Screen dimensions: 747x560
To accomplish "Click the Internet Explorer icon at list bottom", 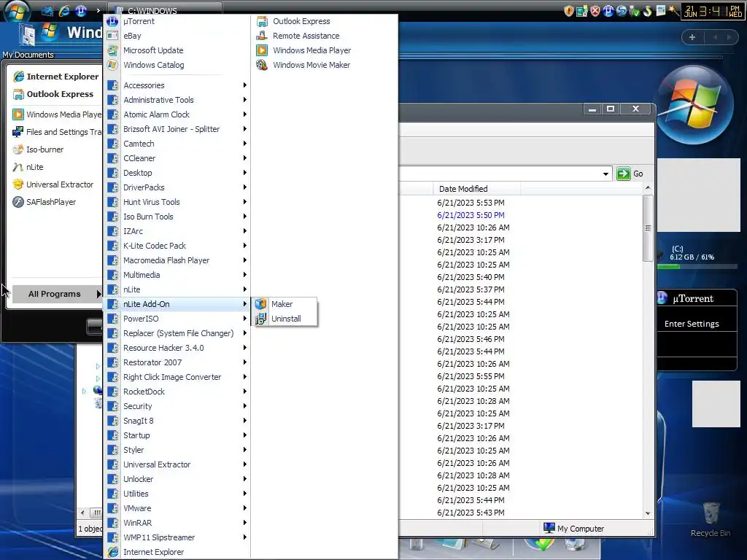I will 113,552.
